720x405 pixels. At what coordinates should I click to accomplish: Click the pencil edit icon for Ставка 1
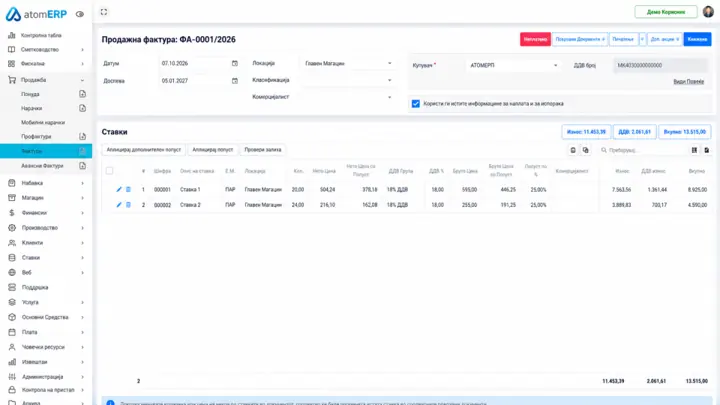click(x=119, y=189)
